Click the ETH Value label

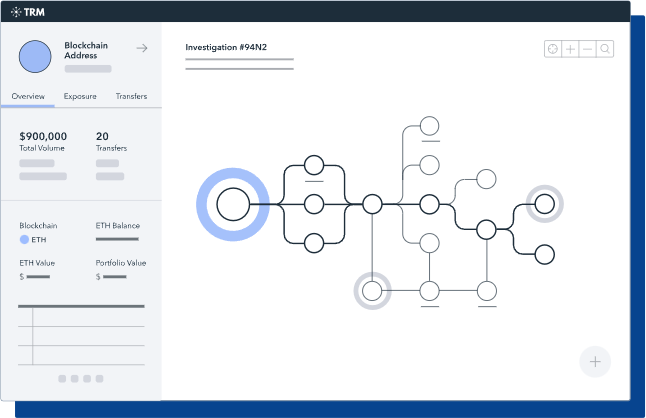coord(37,263)
